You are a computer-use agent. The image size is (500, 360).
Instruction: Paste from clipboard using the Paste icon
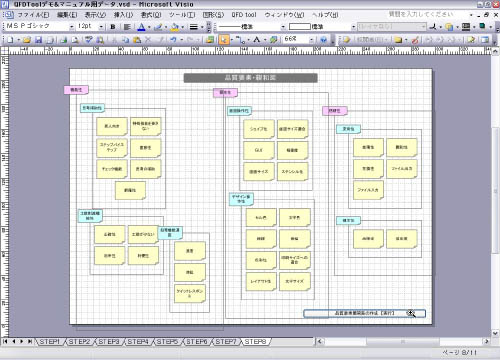click(x=137, y=40)
